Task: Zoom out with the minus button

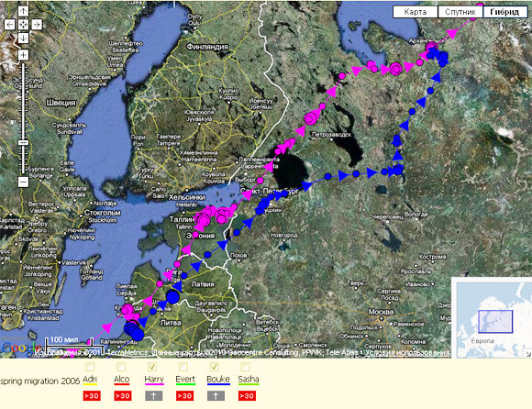Action: [x=23, y=182]
